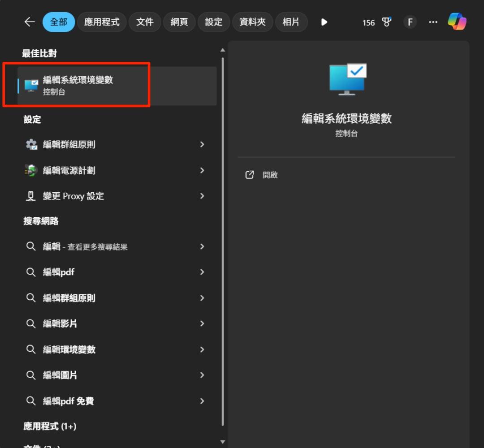Expand the 編輯群組原則 settings result chevron
Viewport: 484px width, 448px height.
coord(202,144)
